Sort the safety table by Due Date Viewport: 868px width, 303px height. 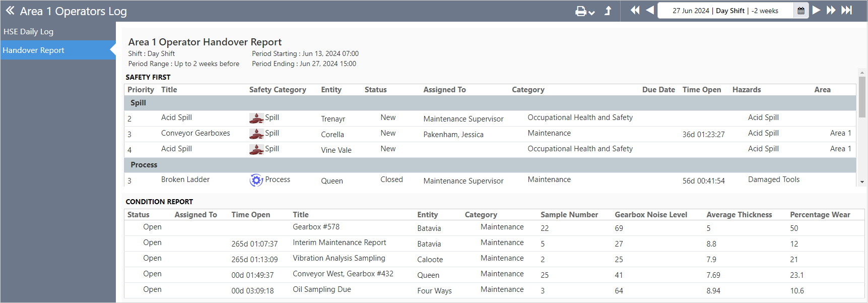658,90
